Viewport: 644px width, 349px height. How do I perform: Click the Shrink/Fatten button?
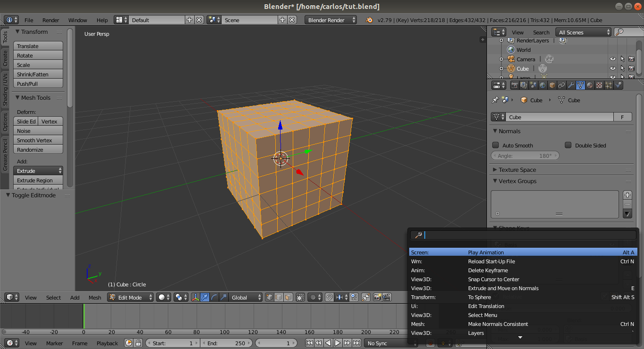pos(38,74)
